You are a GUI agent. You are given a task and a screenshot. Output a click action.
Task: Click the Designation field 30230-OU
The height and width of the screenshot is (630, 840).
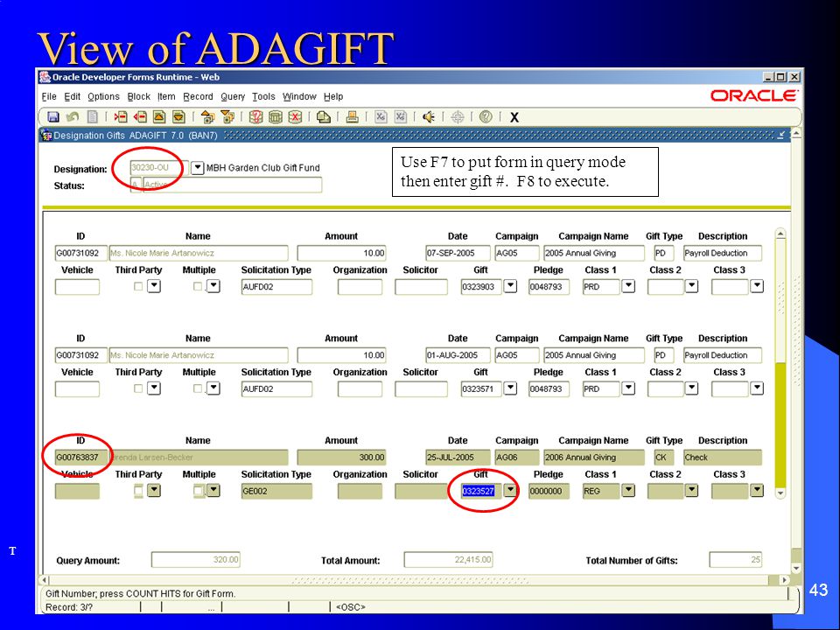point(159,168)
